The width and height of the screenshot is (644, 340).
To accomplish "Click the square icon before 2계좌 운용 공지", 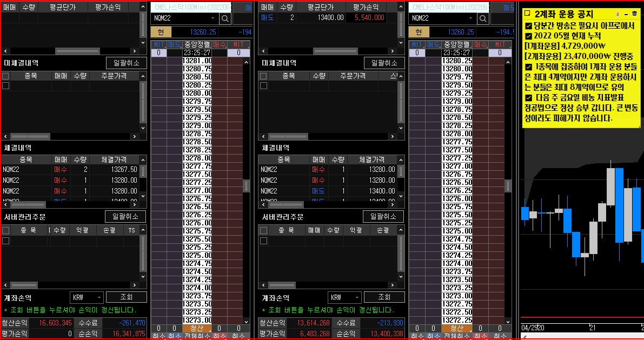I will coord(527,14).
